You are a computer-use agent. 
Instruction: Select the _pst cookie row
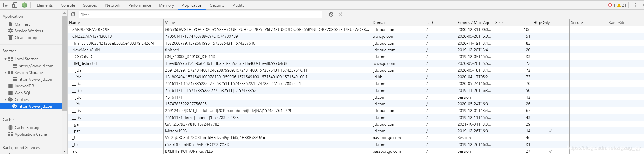tap(356, 131)
